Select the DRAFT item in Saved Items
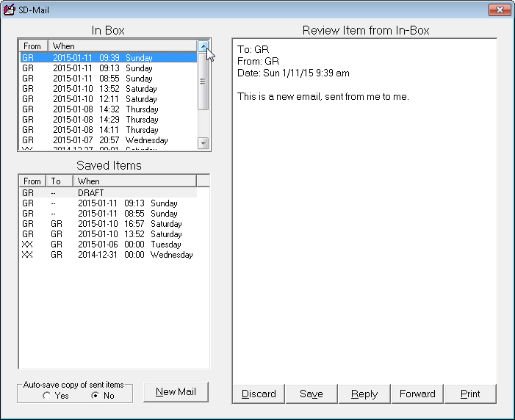 (90, 193)
